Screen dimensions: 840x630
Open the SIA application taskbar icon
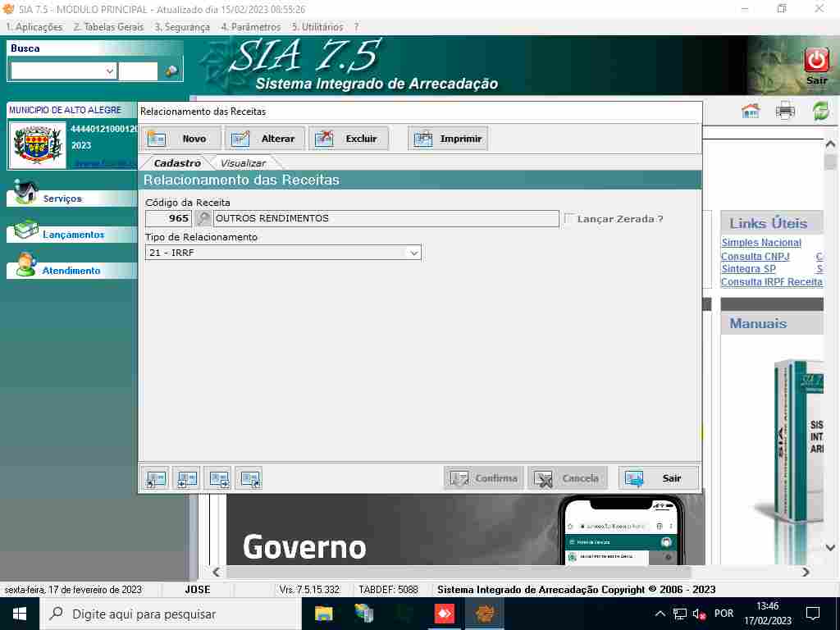tap(484, 614)
